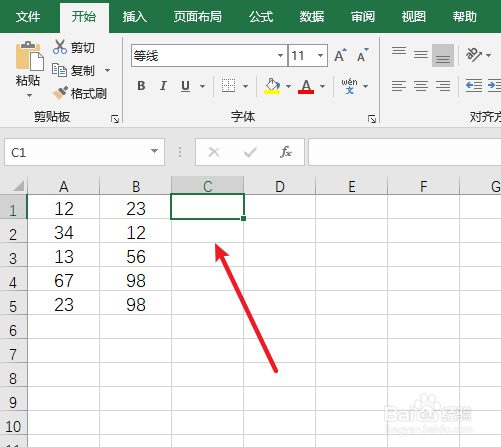Click the text orientation icon
This screenshot has height=447, width=501.
click(x=474, y=55)
